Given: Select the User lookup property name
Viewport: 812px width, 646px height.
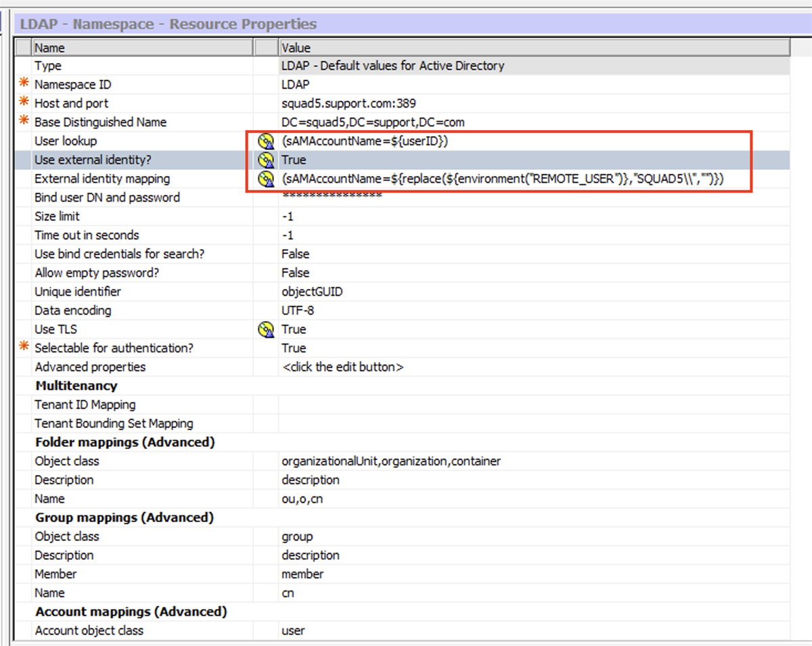Looking at the screenshot, I should click(66, 142).
